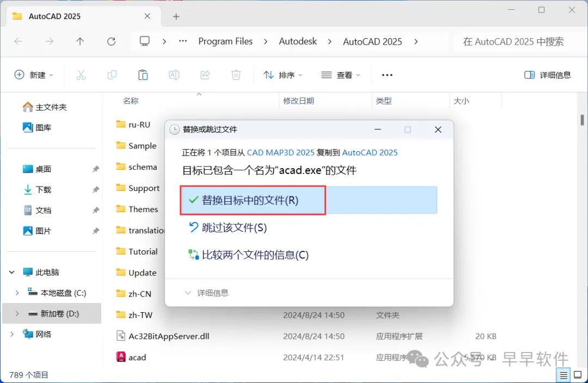Select the zh-TW folder
The image size is (588, 383).
point(134,315)
